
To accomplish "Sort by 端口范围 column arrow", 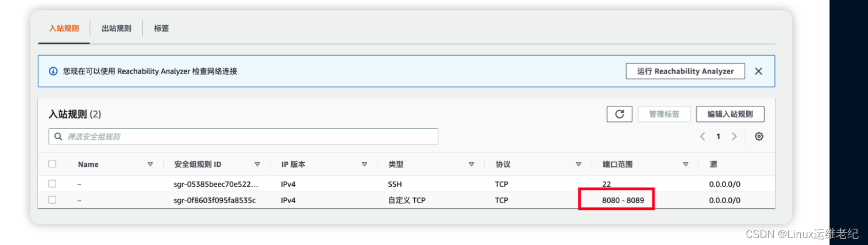I will tap(685, 164).
